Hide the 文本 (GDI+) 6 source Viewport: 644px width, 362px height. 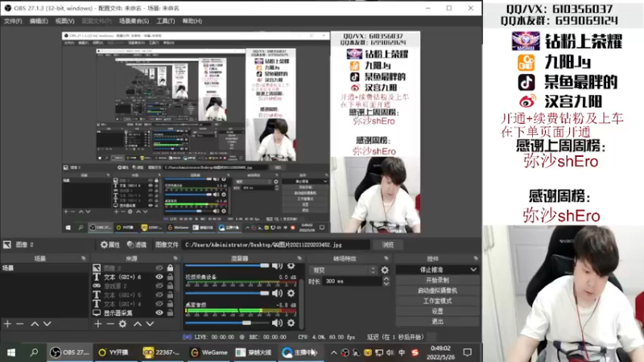(x=159, y=277)
